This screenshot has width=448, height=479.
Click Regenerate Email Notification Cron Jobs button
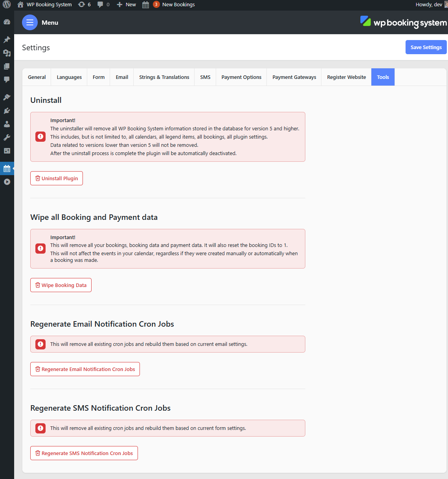[85, 369]
